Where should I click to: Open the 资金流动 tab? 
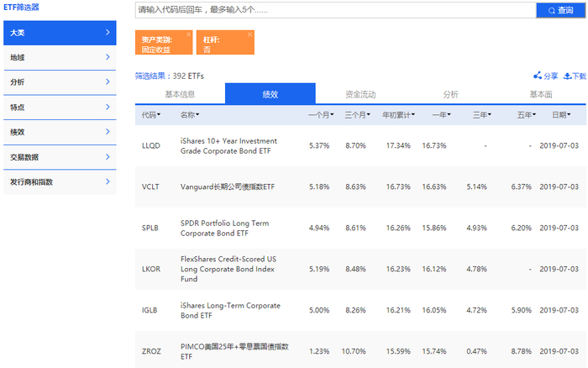[360, 94]
